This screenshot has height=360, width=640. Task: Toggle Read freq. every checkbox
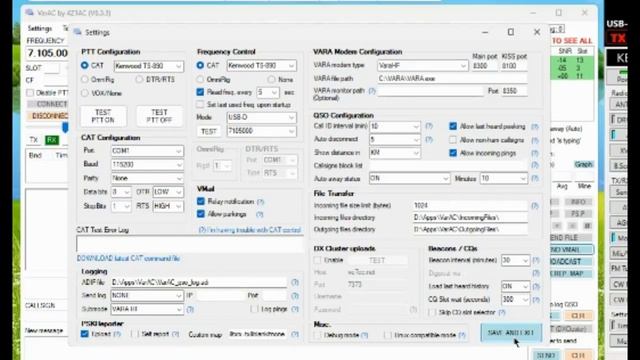coord(200,92)
